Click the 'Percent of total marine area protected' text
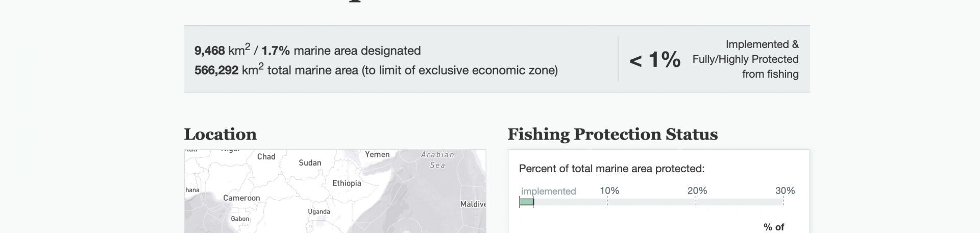The image size is (980, 233). (611, 169)
